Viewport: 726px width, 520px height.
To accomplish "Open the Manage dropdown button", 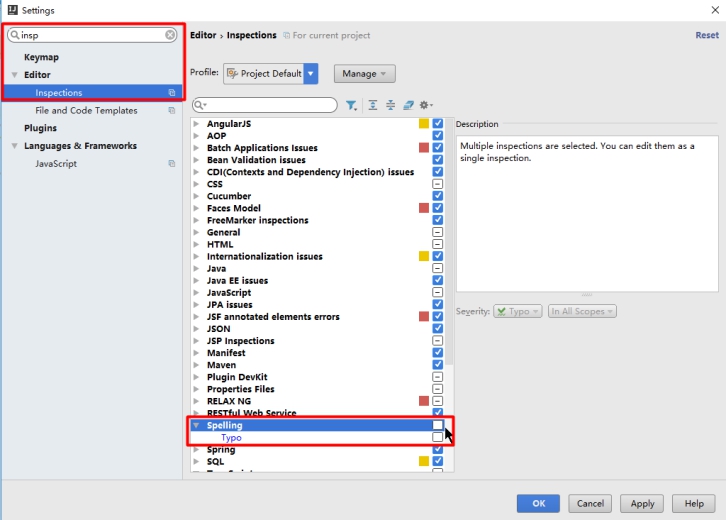I will (364, 74).
